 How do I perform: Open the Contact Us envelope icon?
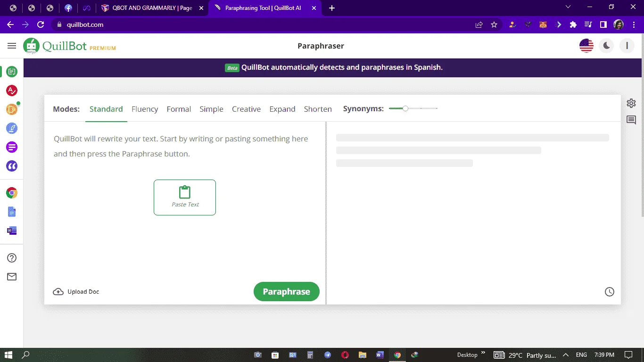pos(12,277)
